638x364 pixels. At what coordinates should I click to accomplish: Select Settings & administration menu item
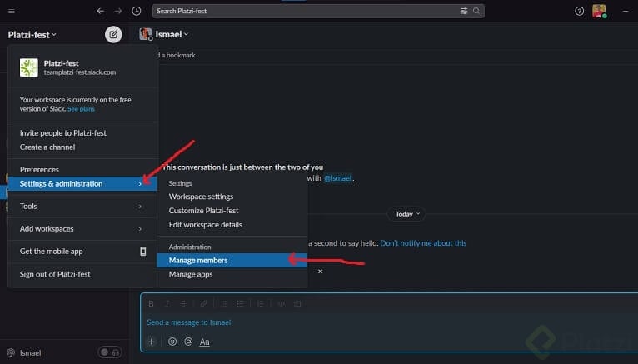click(82, 184)
